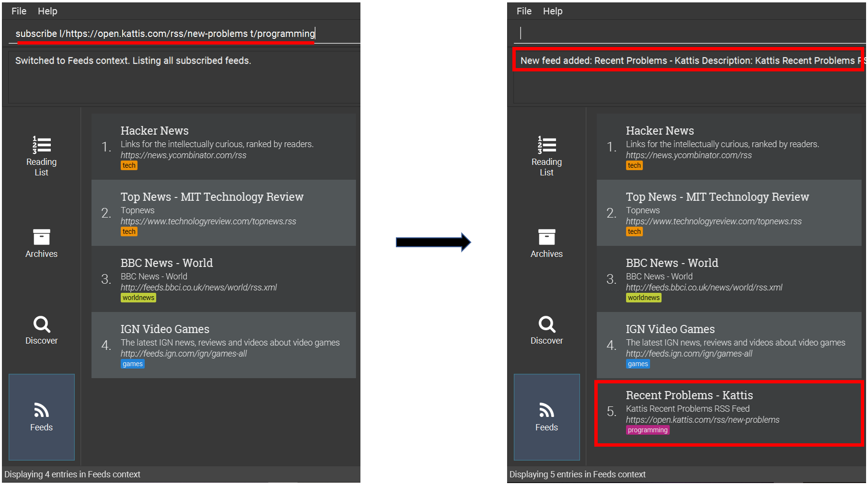This screenshot has width=868, height=485.
Task: Select Top News MIT feed, left window
Action: [x=223, y=213]
